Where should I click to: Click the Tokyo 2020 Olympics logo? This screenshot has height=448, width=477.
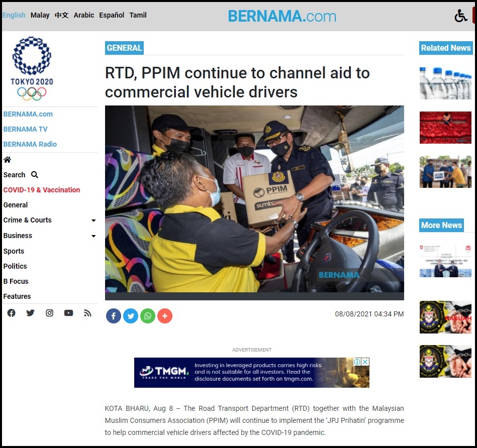[x=32, y=69]
